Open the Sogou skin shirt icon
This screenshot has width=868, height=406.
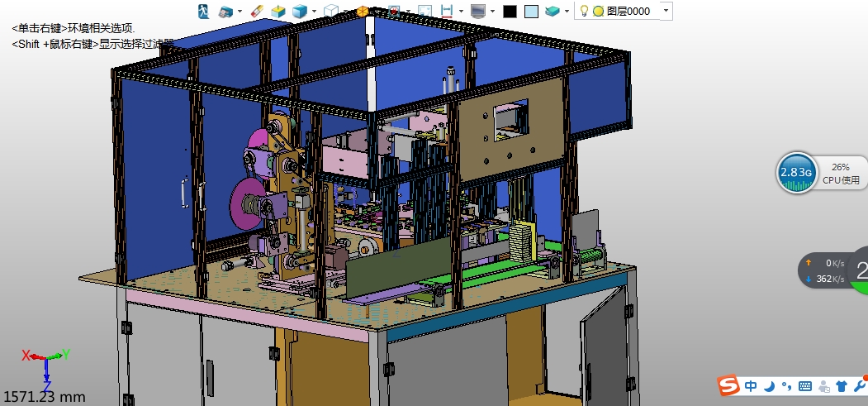[x=842, y=386]
